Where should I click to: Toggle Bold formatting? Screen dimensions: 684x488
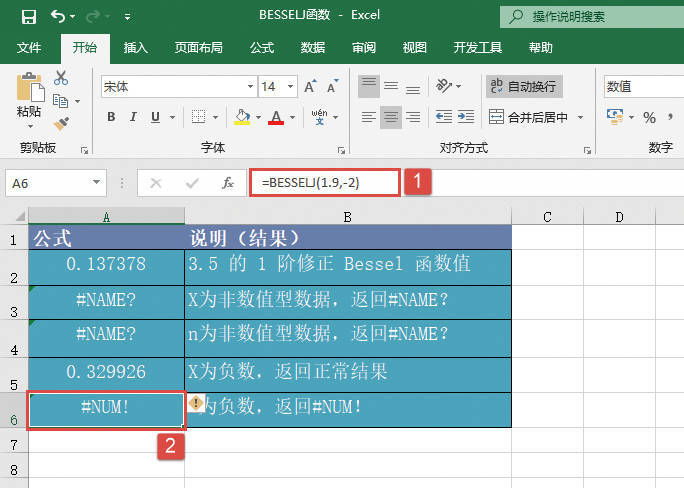click(x=111, y=118)
